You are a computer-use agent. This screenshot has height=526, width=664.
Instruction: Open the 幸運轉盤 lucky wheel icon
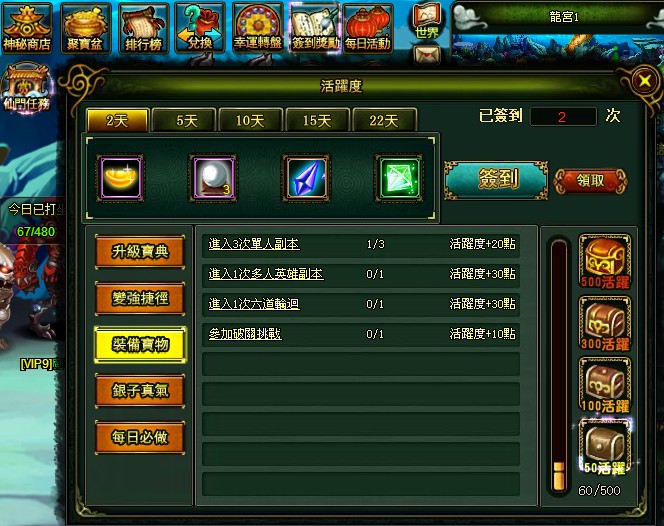point(257,28)
